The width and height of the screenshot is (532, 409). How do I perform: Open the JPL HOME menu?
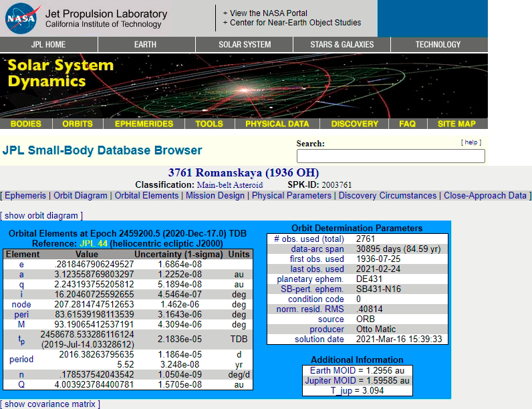point(49,44)
